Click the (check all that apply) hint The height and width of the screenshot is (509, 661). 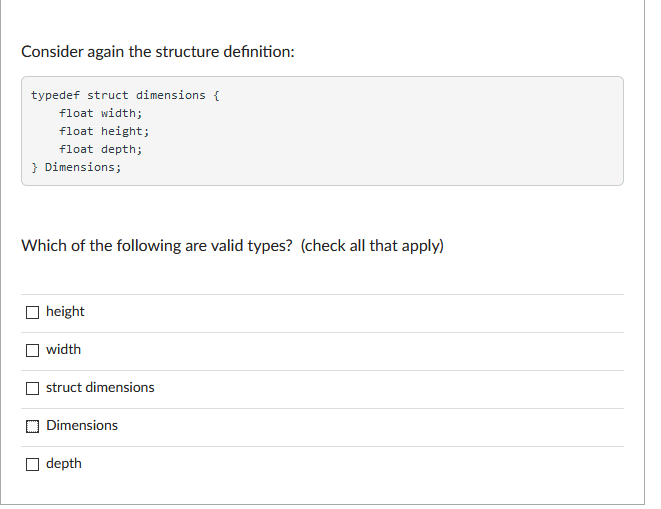pos(372,246)
